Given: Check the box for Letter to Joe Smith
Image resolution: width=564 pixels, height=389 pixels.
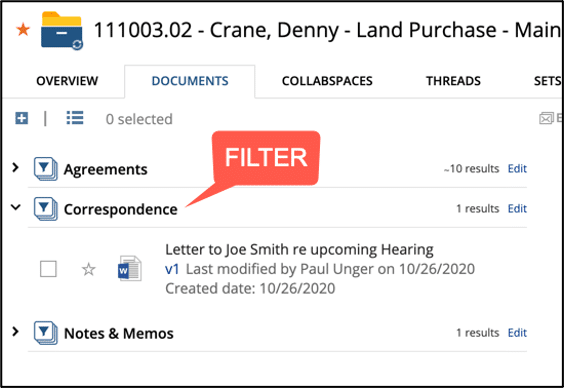Looking at the screenshot, I should click(48, 269).
